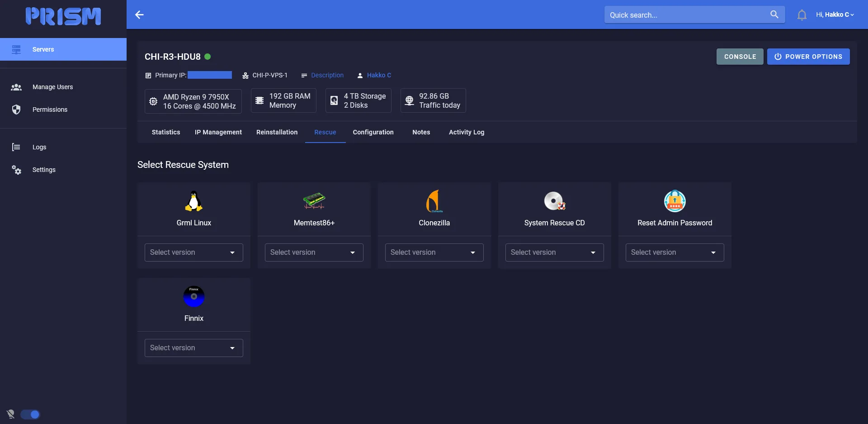
Task: Focus the Quick search field
Action: click(686, 15)
